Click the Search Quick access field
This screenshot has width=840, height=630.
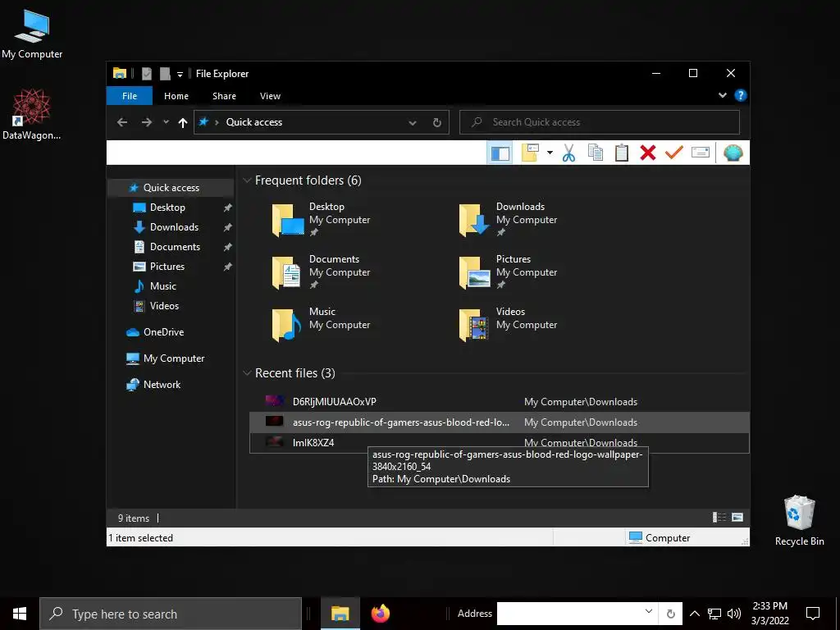(x=600, y=122)
